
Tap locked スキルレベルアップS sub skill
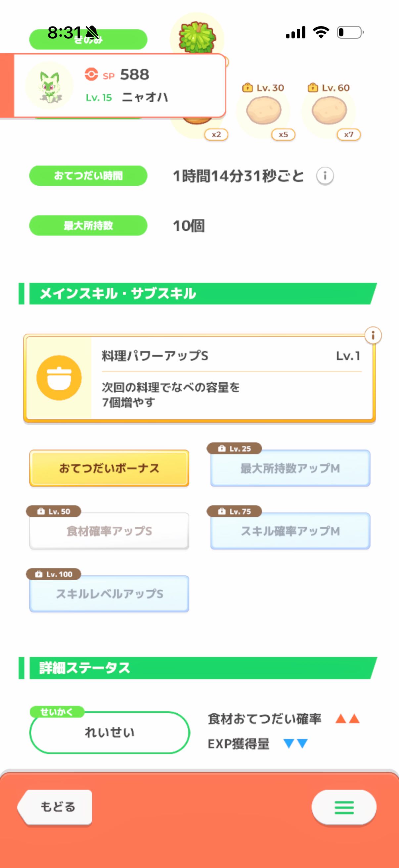tap(109, 594)
